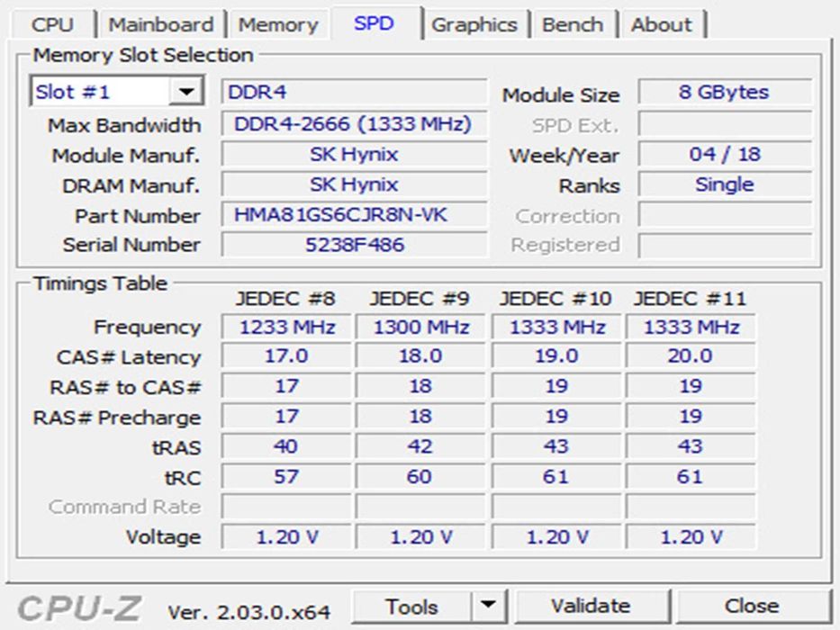Select the SPD tab
This screenshot has height=630, width=840.
click(x=374, y=23)
